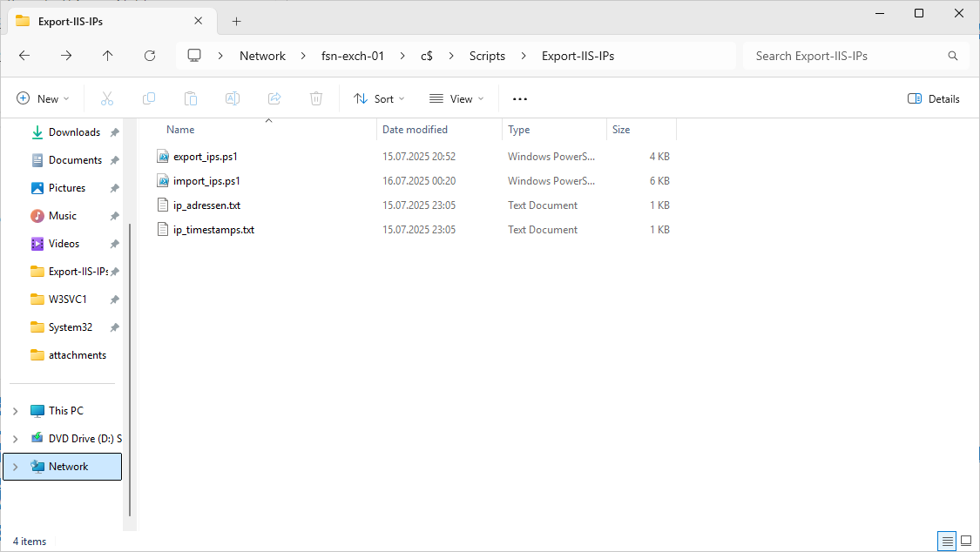The width and height of the screenshot is (980, 552).
Task: Switch to details list view icon
Action: tap(948, 541)
